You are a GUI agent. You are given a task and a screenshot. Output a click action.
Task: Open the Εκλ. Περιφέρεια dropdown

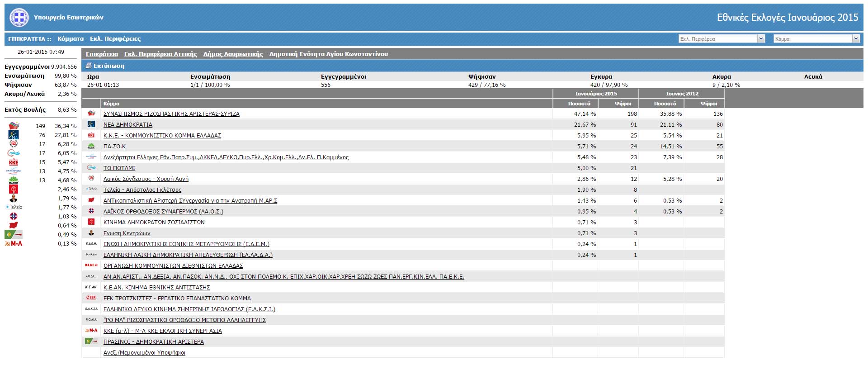click(722, 39)
